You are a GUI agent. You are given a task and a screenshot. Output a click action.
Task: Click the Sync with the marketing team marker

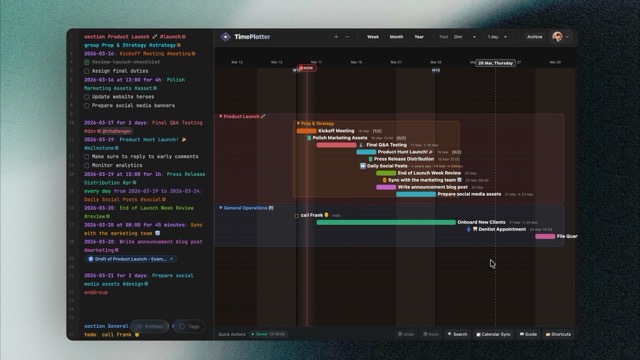click(x=384, y=180)
